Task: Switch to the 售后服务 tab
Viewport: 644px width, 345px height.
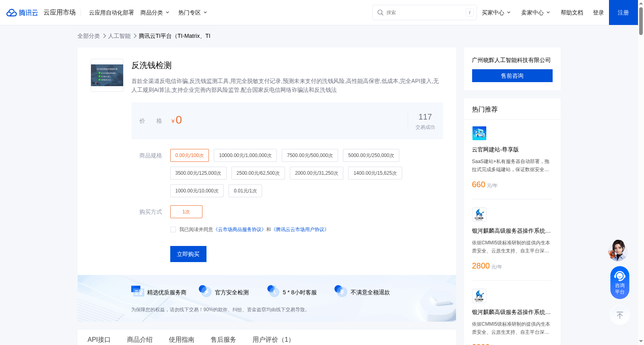Action: tap(223, 339)
